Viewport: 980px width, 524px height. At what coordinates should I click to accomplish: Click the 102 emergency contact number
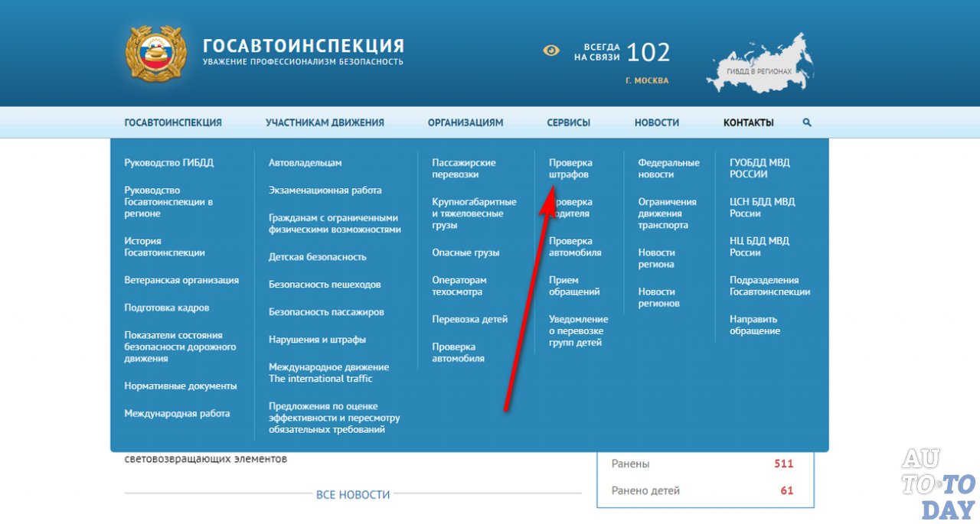tap(648, 52)
